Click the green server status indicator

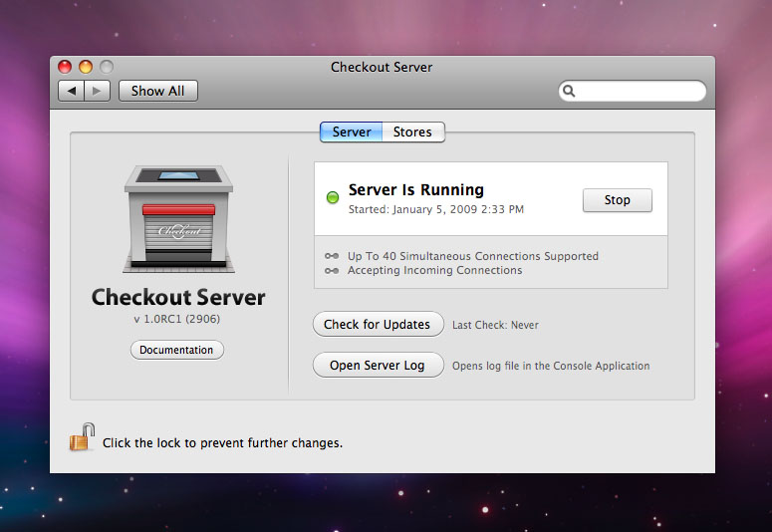pyautogui.click(x=333, y=198)
